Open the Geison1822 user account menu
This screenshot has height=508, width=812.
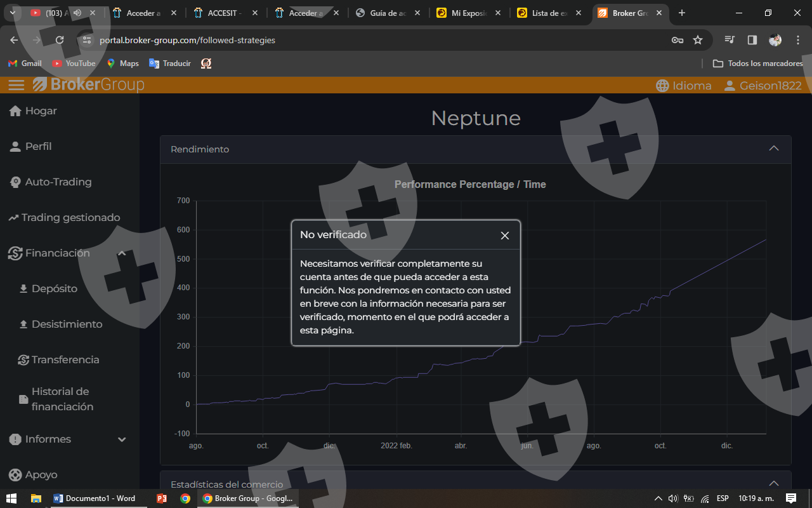763,86
